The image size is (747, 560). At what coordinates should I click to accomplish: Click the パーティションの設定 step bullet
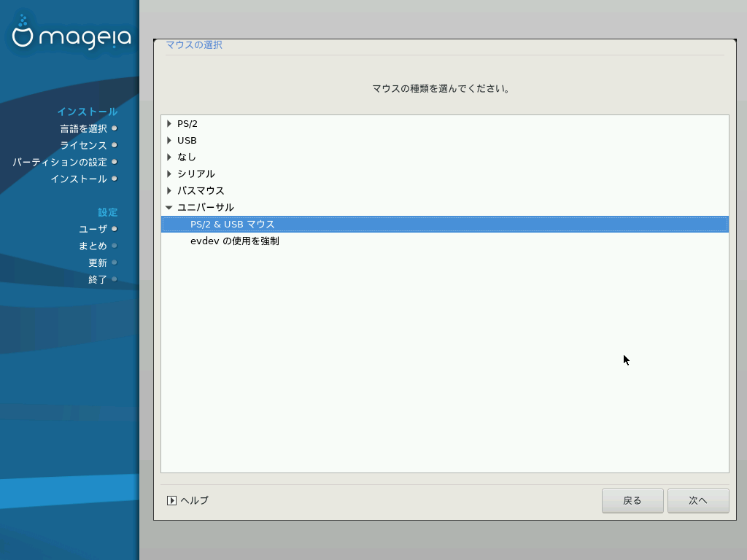115,162
